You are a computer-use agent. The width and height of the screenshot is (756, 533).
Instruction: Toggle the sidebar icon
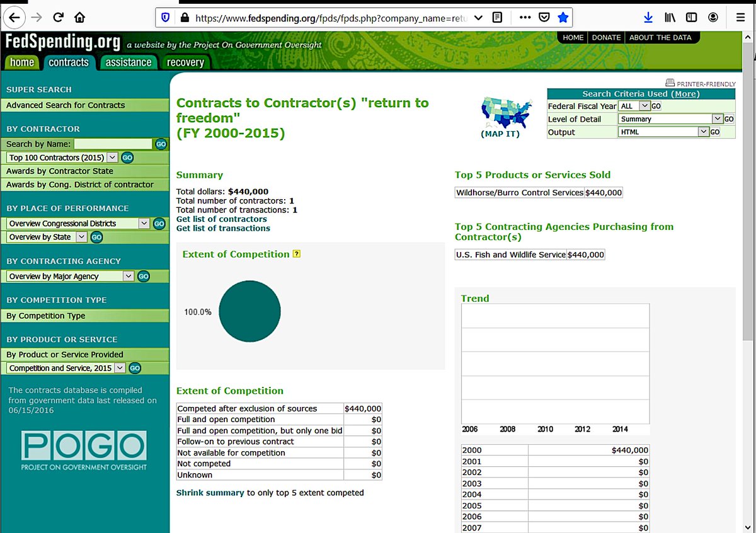[x=691, y=18]
